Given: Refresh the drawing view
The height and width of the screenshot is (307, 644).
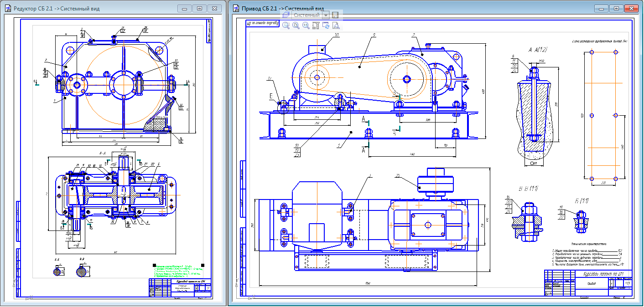Looking at the screenshot, I should (326, 26).
